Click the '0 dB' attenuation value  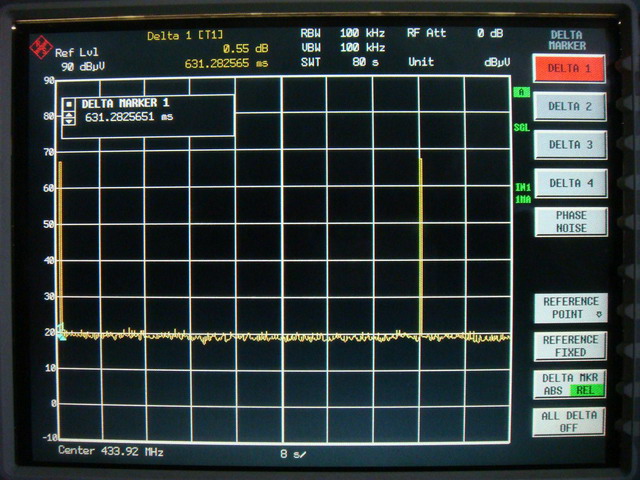click(x=490, y=33)
